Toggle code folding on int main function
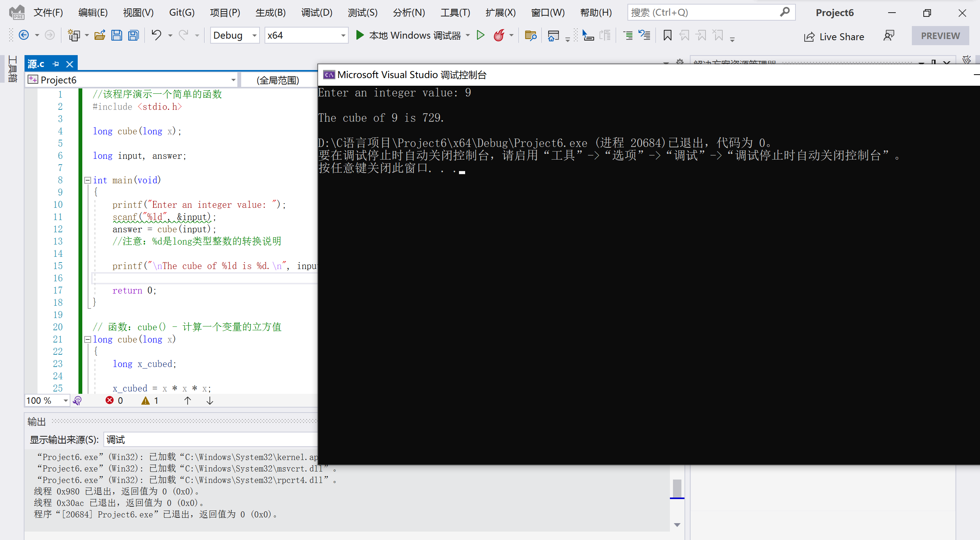This screenshot has width=980, height=540. [x=86, y=179]
